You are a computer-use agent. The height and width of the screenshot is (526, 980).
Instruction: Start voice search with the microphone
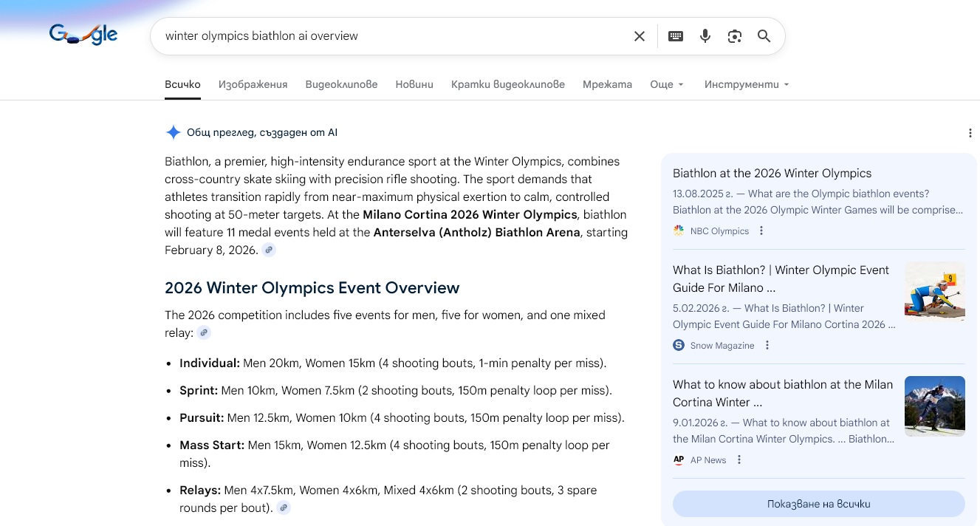(705, 36)
